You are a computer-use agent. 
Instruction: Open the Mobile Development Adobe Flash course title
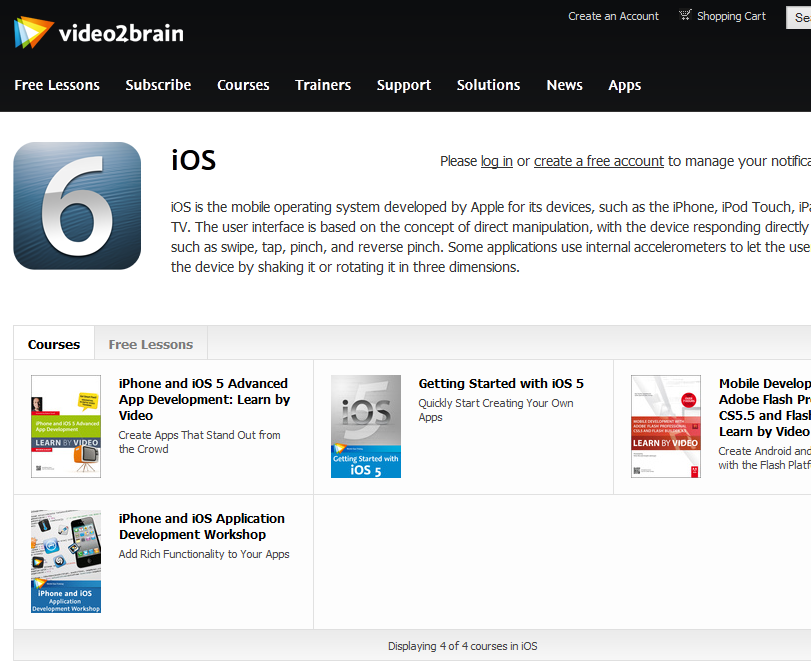click(x=764, y=407)
